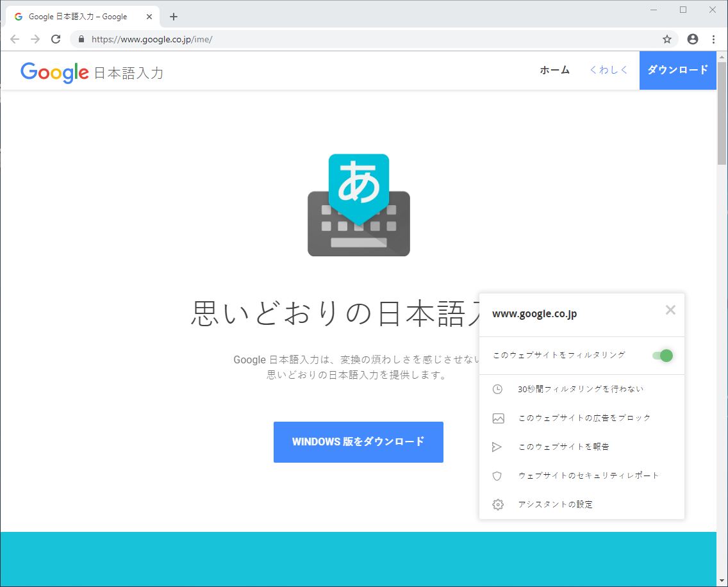Open the くわしく navigation link

609,70
